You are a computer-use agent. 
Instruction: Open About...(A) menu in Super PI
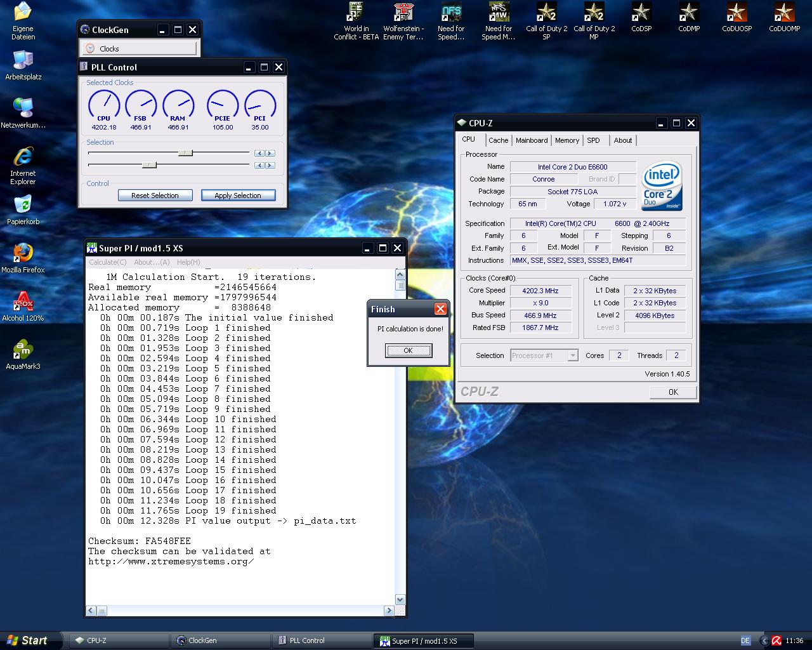point(152,262)
